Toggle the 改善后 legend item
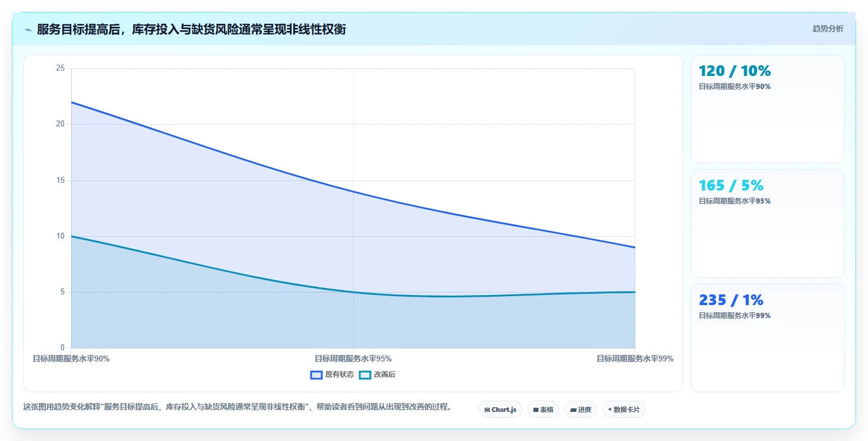The height and width of the screenshot is (441, 868). (378, 375)
